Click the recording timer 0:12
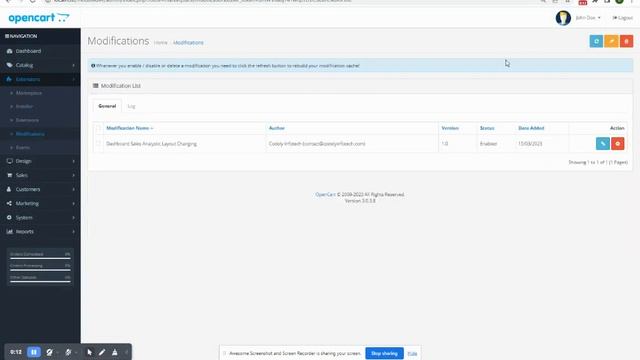Screen dimensions: 640x360 [x=16, y=352]
